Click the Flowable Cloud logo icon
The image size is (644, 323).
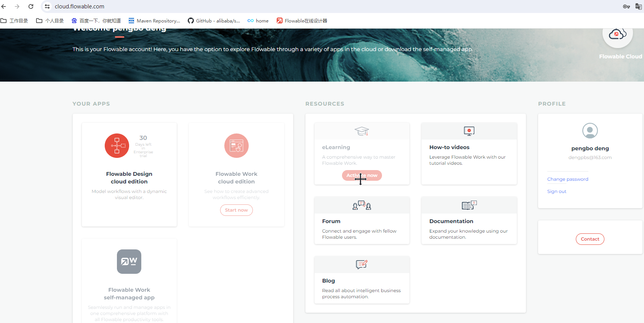click(617, 34)
